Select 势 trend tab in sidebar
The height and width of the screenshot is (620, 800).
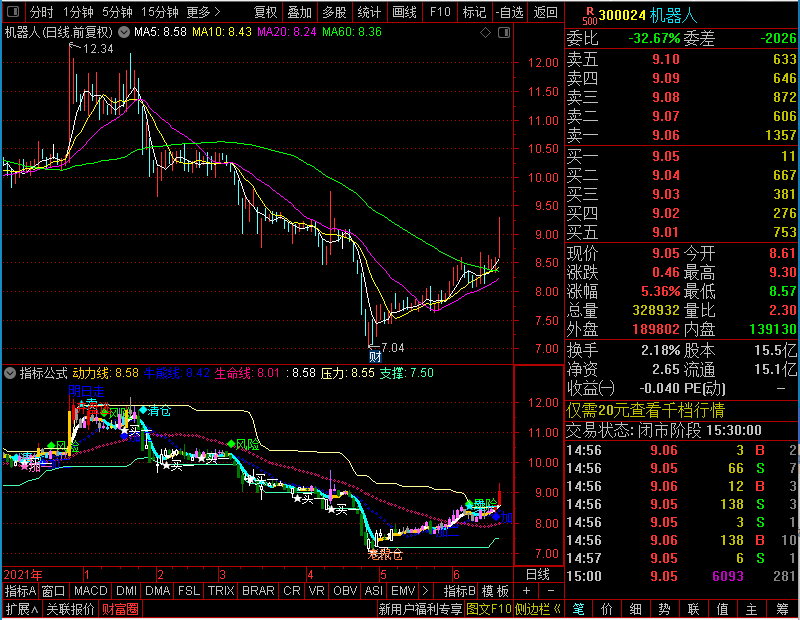tap(664, 609)
